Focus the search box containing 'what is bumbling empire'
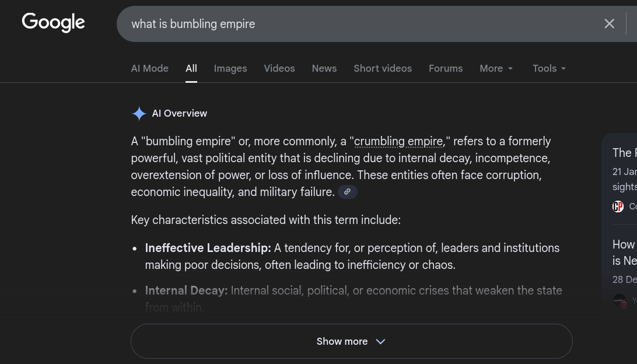The width and height of the screenshot is (637, 364). 350,24
